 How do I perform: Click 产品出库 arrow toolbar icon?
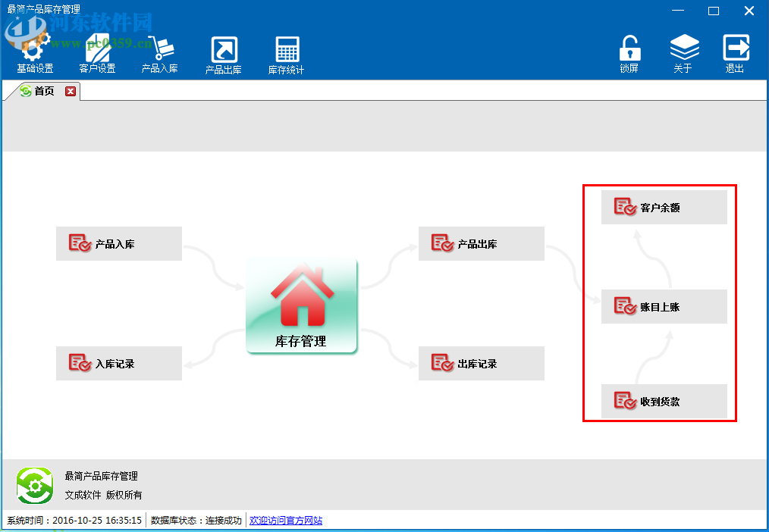click(223, 55)
